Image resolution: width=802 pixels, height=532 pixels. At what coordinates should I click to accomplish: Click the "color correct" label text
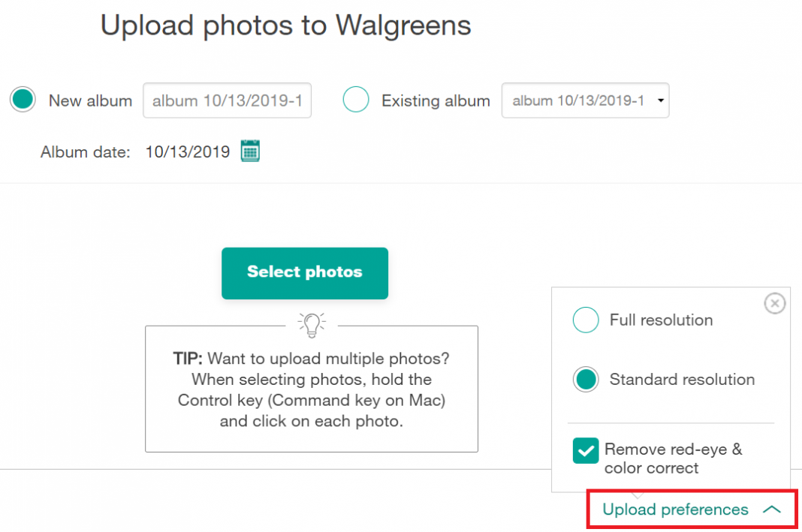click(x=651, y=468)
